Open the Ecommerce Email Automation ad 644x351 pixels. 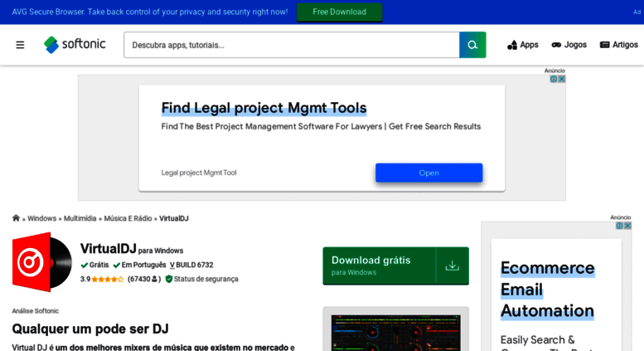(547, 290)
